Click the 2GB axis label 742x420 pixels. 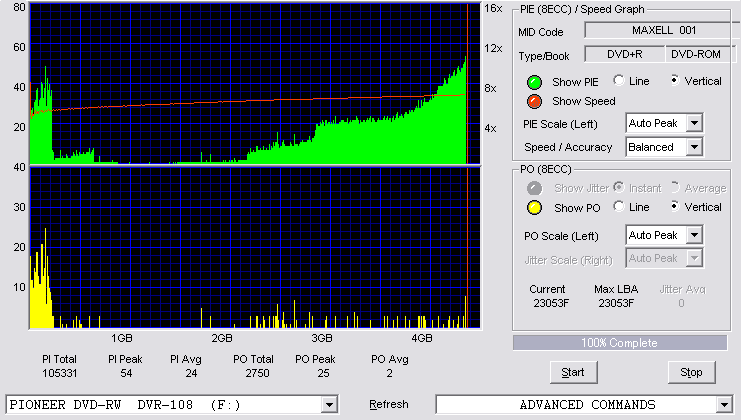coord(221,338)
